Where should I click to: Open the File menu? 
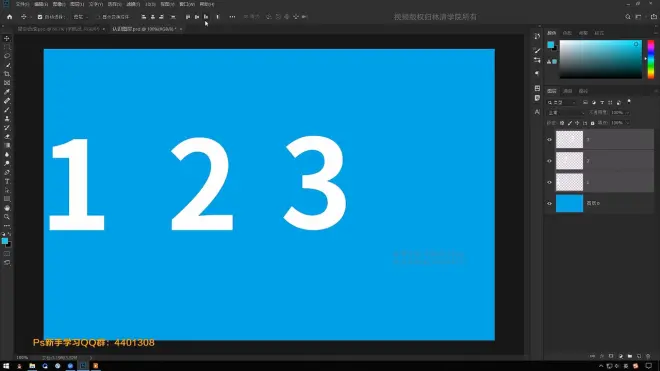(x=22, y=4)
